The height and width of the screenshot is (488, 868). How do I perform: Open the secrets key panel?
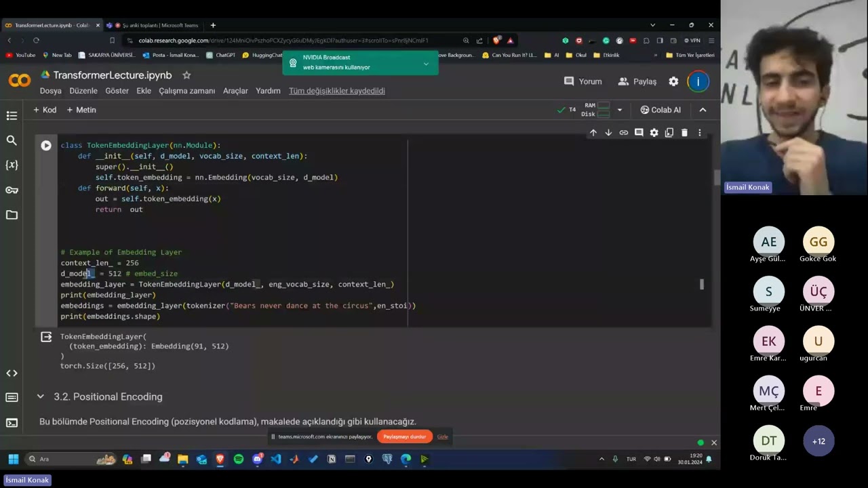pos(12,190)
